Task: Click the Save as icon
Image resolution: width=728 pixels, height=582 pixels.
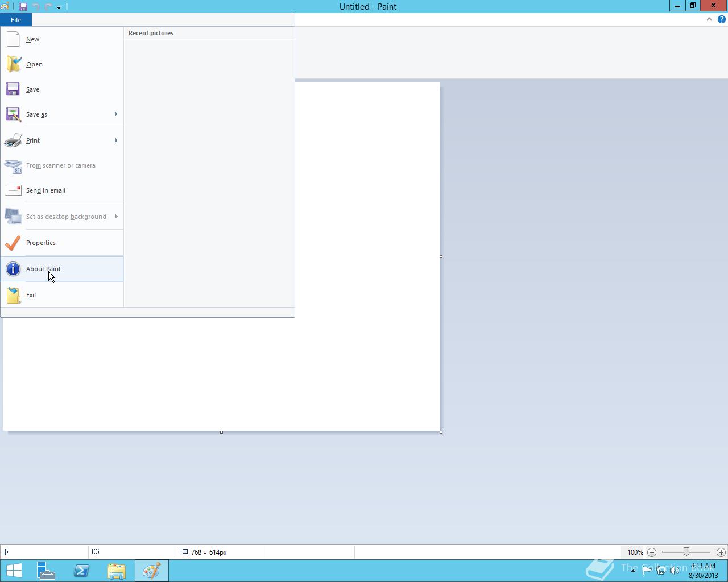Action: [13, 114]
